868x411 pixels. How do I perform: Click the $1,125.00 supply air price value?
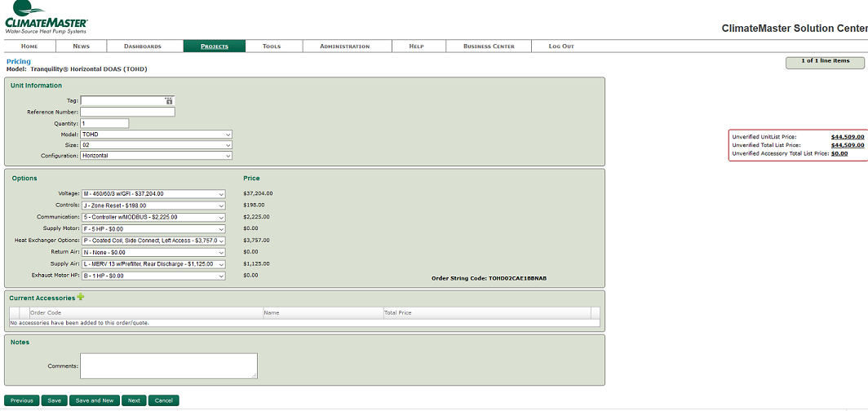256,264
